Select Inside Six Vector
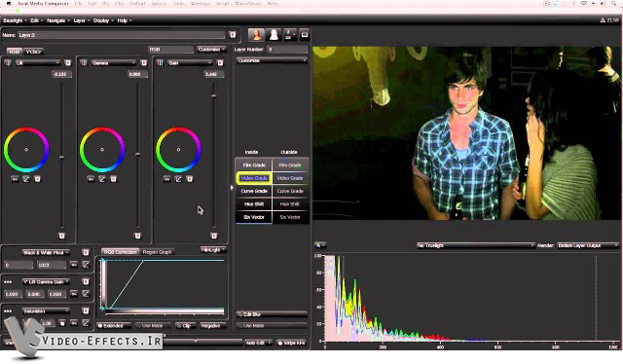 [x=254, y=217]
